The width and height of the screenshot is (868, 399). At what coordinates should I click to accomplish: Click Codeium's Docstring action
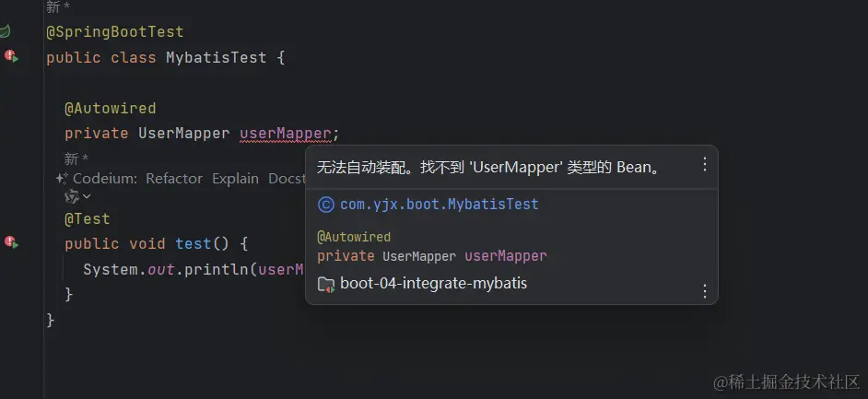287,179
